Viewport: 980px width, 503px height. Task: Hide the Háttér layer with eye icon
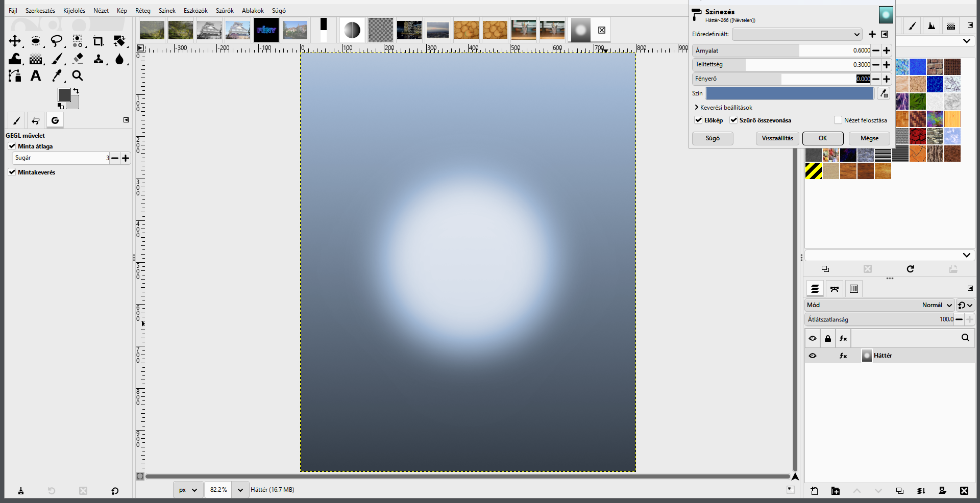(813, 356)
